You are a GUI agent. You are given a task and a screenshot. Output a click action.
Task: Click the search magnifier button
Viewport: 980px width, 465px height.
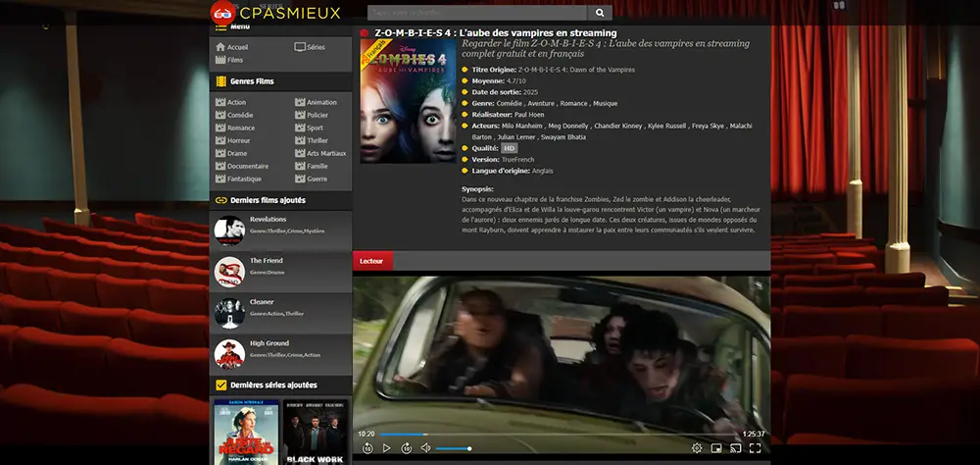point(600,13)
